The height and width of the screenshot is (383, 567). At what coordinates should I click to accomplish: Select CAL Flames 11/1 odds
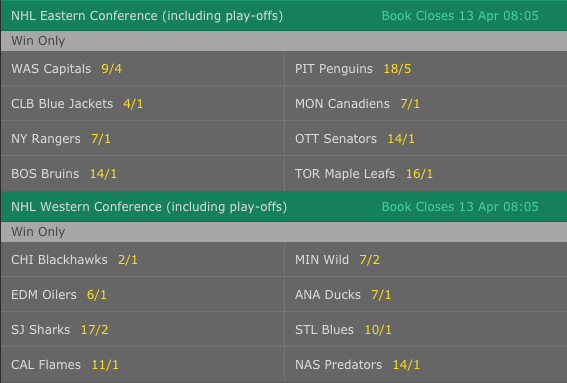(x=142, y=365)
